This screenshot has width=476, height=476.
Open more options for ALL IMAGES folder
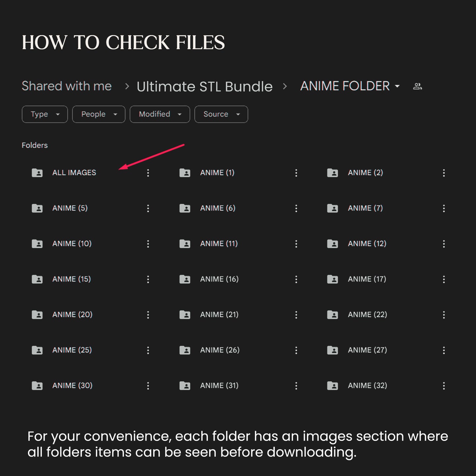(148, 173)
